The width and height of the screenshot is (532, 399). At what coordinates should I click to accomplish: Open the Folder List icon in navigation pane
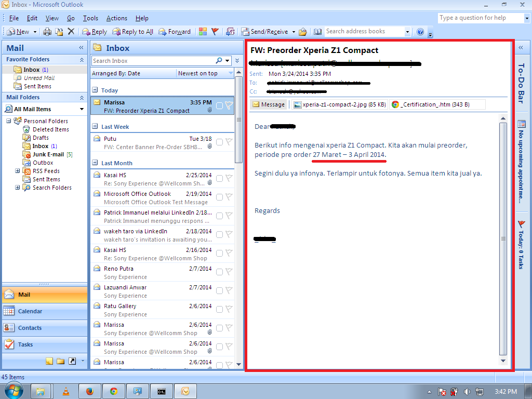point(61,362)
